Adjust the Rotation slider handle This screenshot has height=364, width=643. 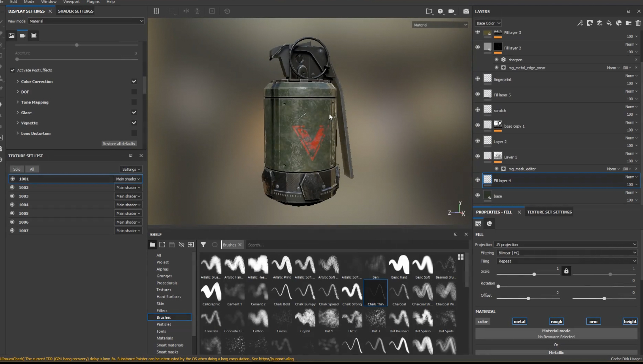pos(498,286)
